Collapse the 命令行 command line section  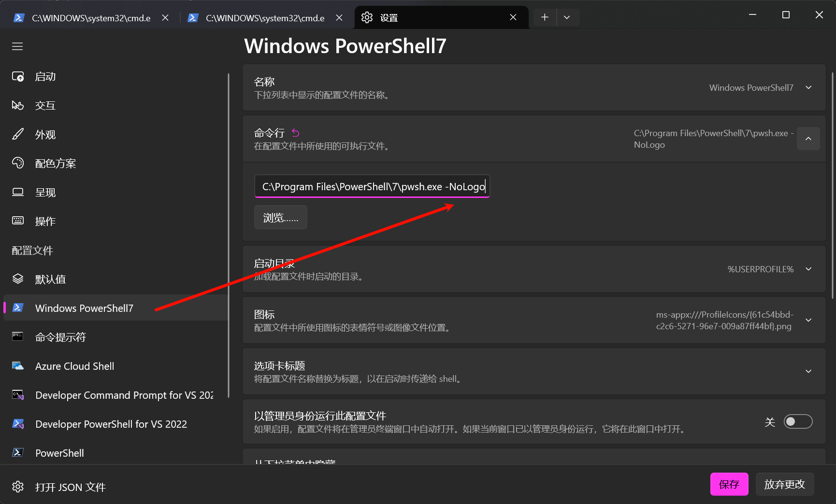(x=808, y=139)
